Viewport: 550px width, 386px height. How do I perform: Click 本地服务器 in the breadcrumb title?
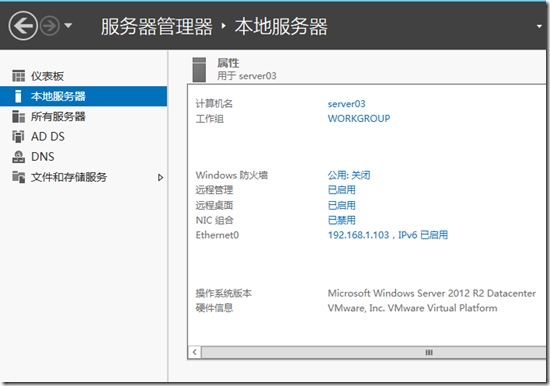281,26
